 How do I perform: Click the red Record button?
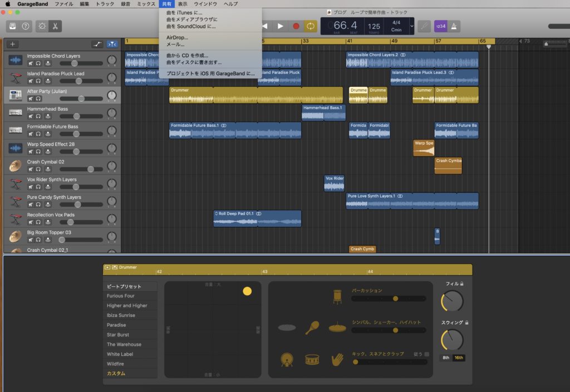296,26
